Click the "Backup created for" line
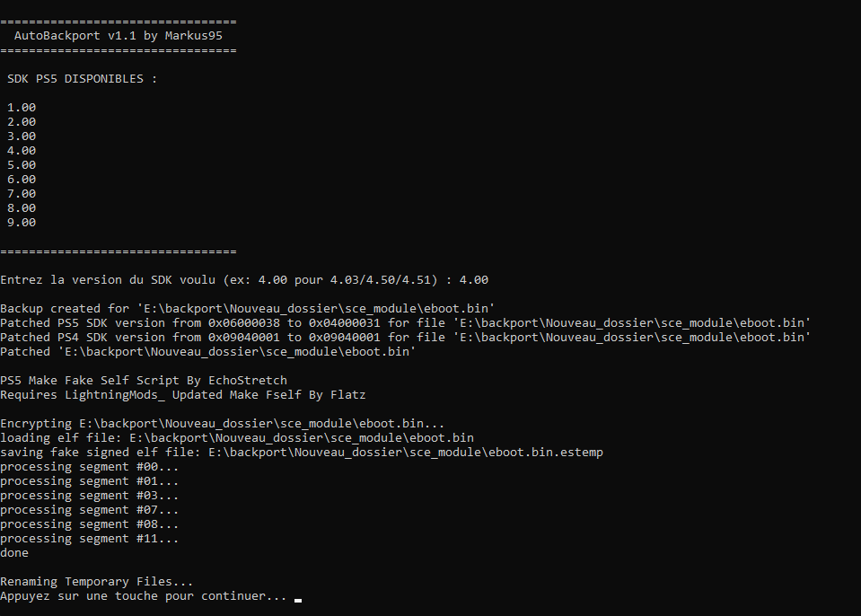The image size is (861, 616). pyautogui.click(x=248, y=309)
